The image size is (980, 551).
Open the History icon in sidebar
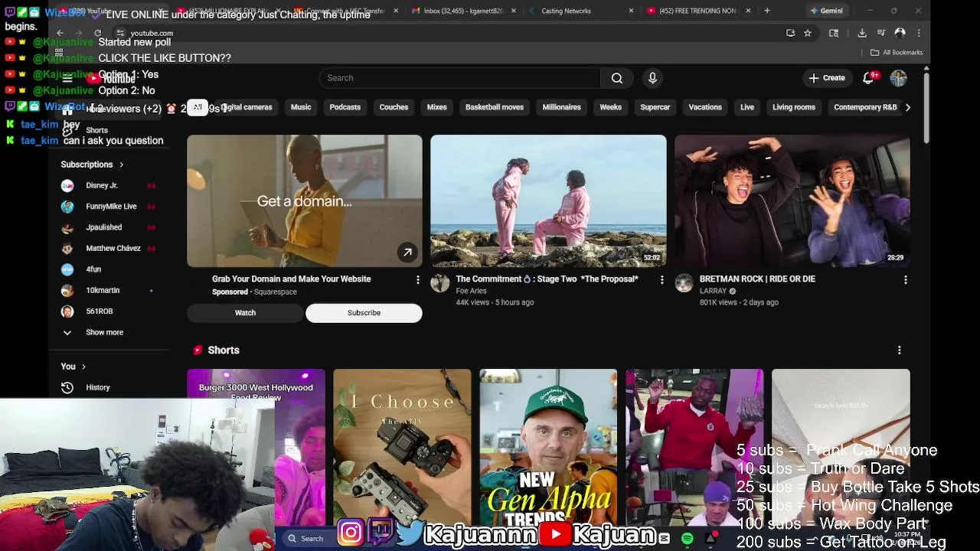click(67, 387)
